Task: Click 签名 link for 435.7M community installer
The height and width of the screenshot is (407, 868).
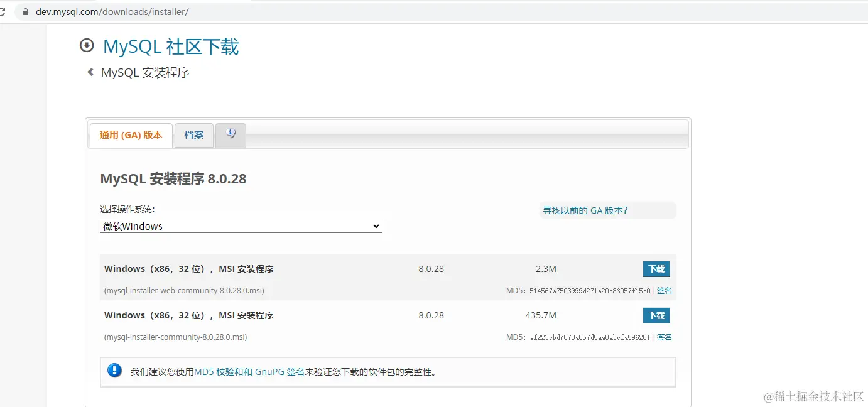Action: point(665,337)
